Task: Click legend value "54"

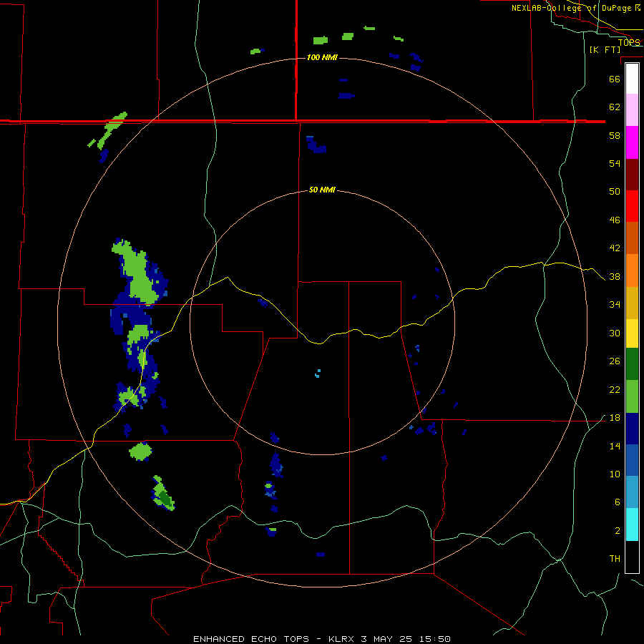Action: pos(615,163)
